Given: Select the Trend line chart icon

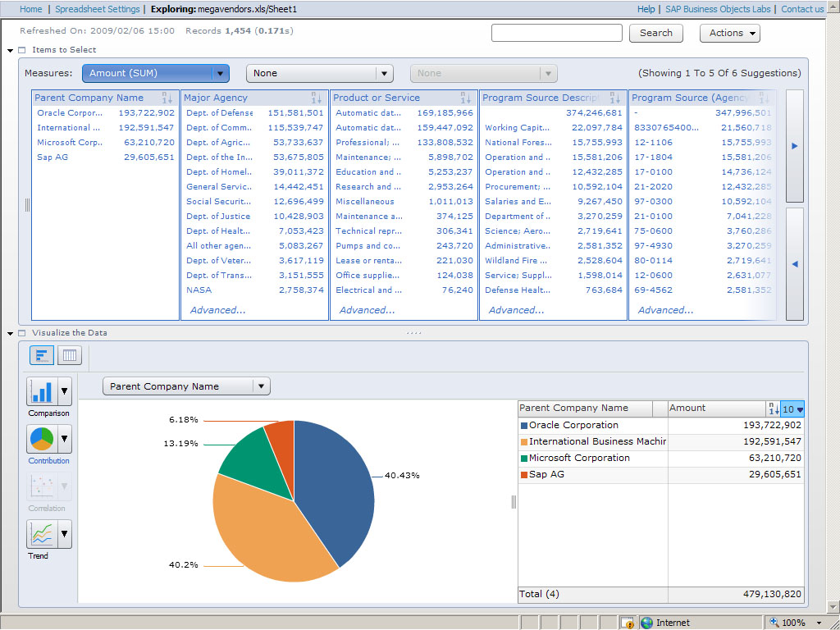Looking at the screenshot, I should click(40, 535).
